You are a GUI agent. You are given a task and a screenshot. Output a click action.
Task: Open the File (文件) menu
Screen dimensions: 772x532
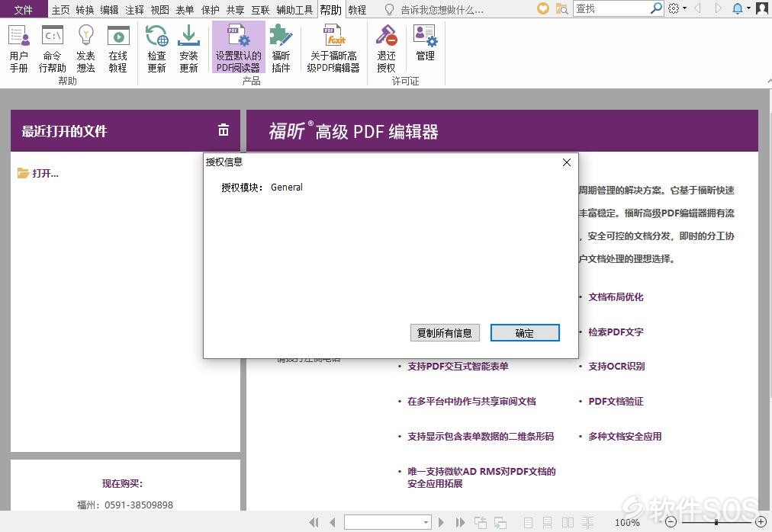23,10
